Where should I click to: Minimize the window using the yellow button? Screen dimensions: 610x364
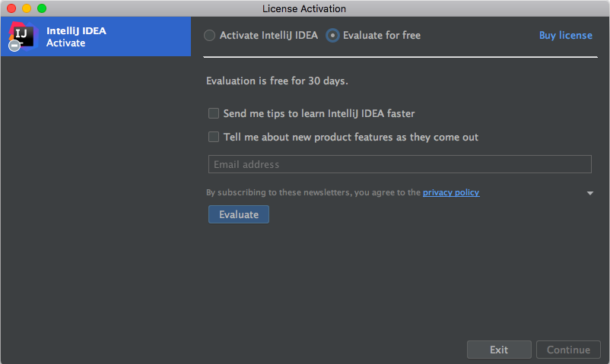27,8
